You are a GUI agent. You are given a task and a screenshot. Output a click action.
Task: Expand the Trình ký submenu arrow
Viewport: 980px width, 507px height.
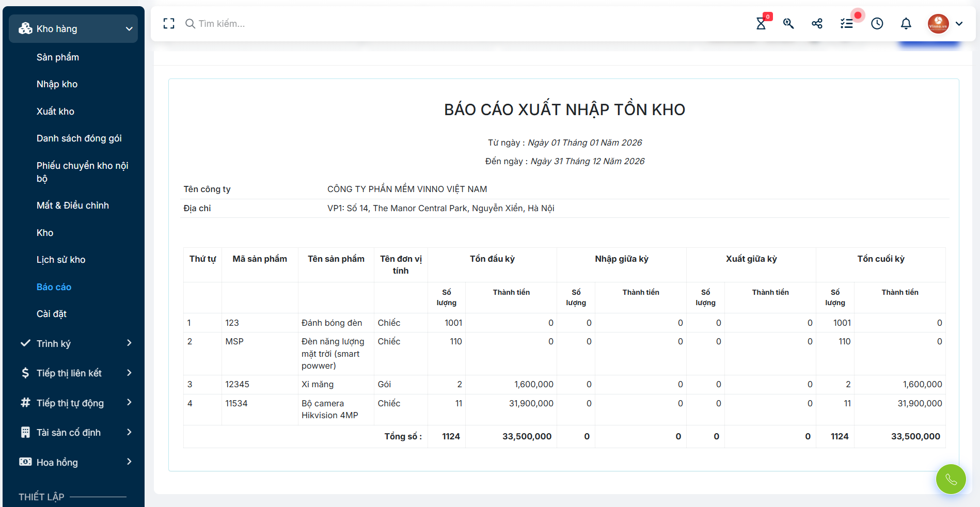[129, 343]
